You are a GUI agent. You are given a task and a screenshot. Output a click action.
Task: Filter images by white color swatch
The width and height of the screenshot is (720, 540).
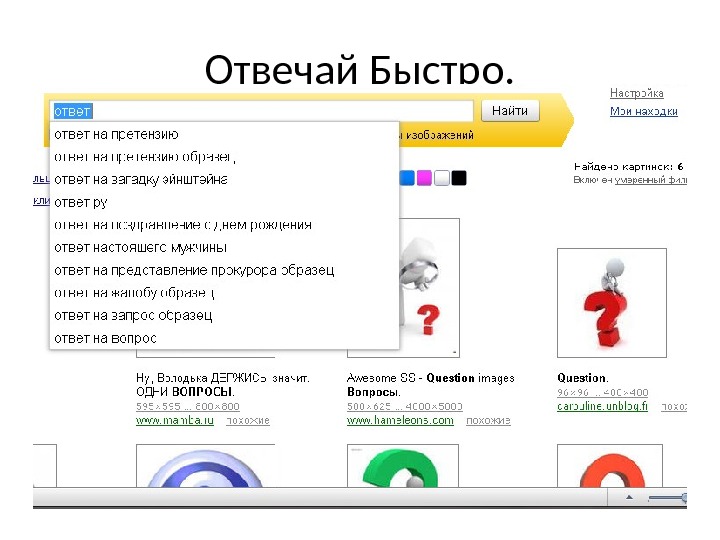[x=442, y=178]
